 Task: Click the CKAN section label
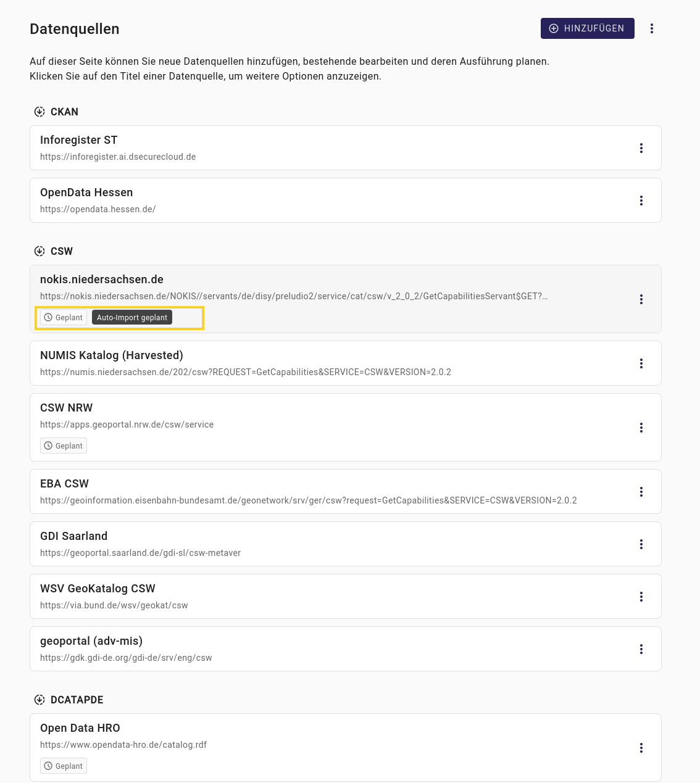[x=64, y=112]
